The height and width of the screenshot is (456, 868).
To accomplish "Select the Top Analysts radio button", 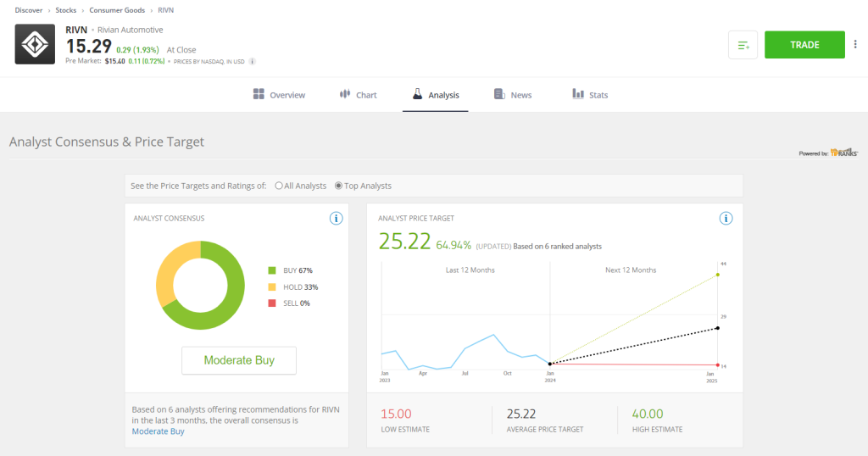I will [x=339, y=186].
